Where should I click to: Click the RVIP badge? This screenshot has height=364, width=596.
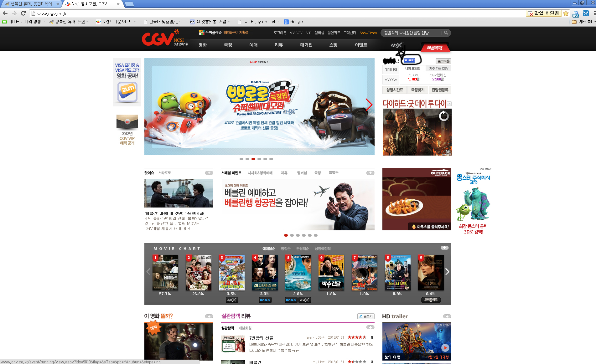click(x=409, y=60)
